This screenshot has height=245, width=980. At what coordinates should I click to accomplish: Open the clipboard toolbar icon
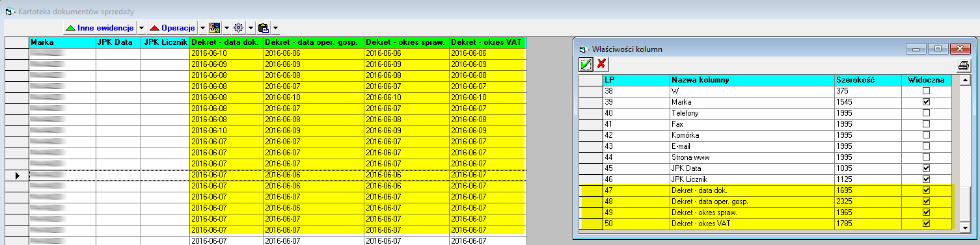point(264,28)
